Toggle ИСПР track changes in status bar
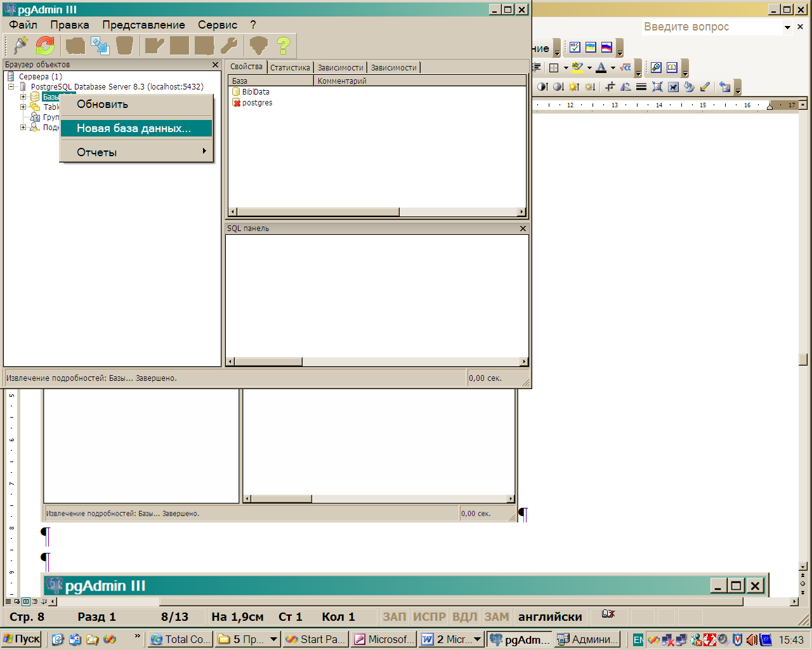This screenshot has height=650, width=812. tap(429, 616)
